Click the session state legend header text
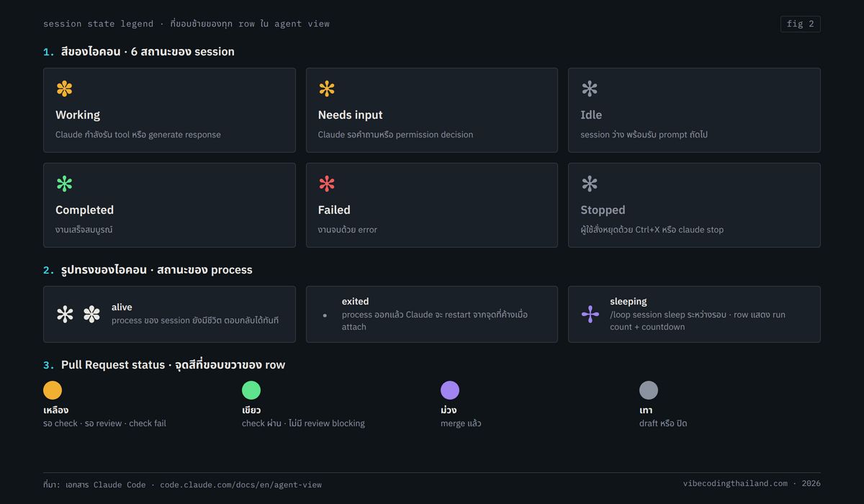 [x=98, y=24]
